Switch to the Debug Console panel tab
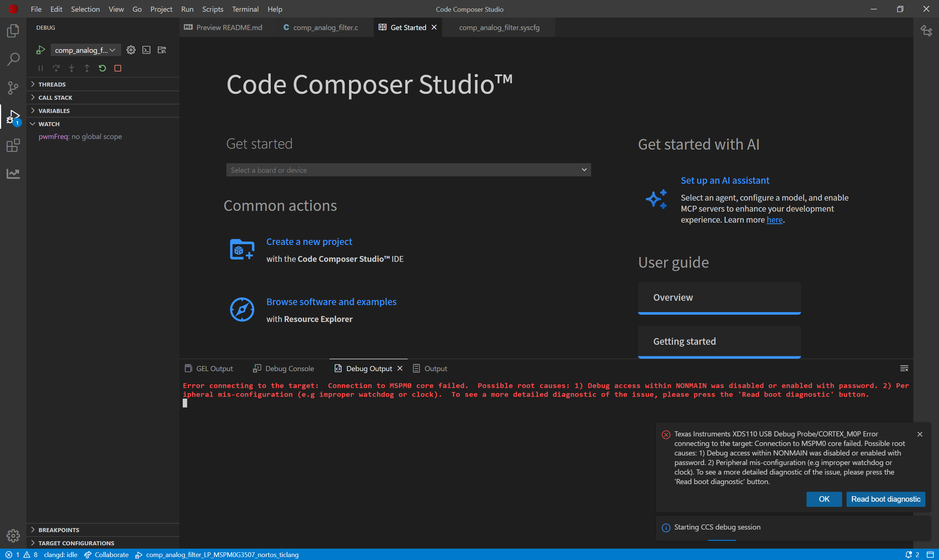 coord(283,369)
